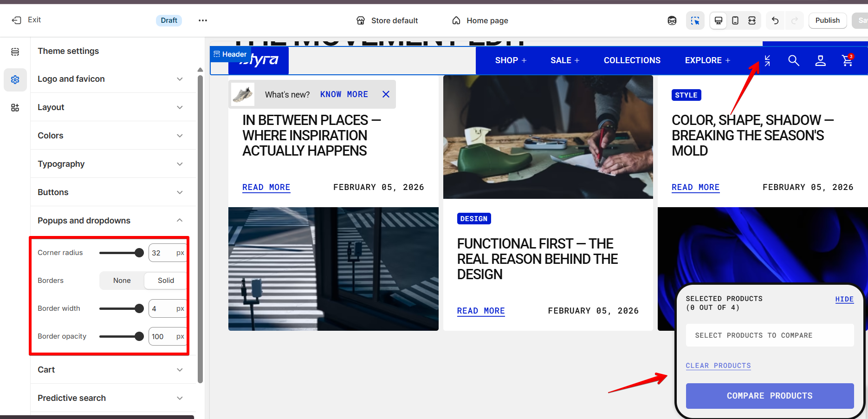The image size is (868, 419).
Task: Open the shopping cart icon
Action: point(848,60)
